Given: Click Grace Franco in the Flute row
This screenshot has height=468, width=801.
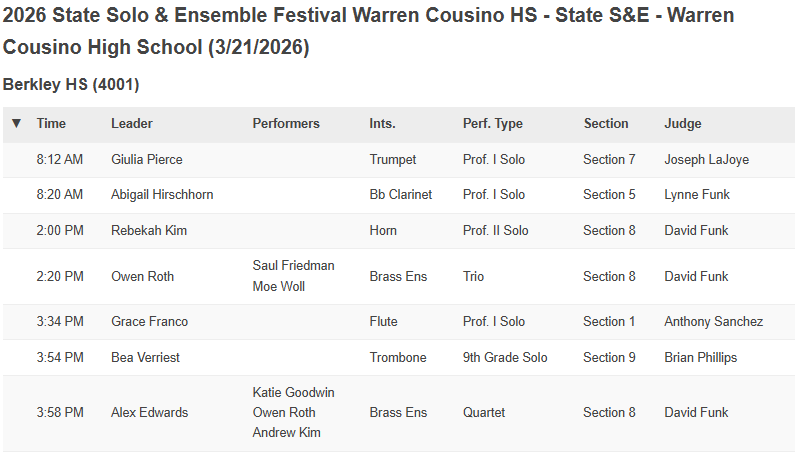Looking at the screenshot, I should (x=150, y=321).
